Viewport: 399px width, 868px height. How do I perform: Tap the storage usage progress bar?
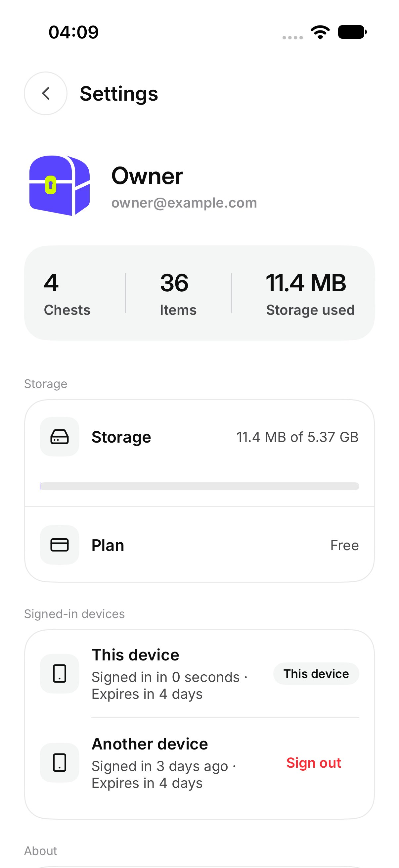pos(199,486)
